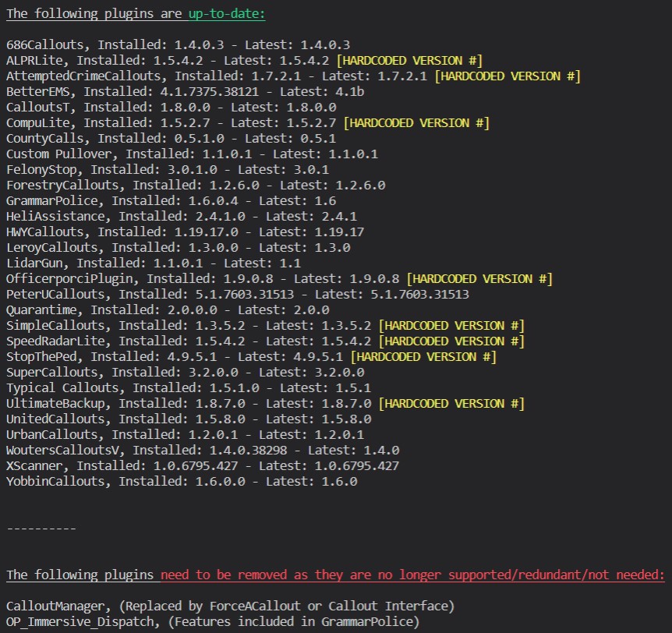Select the UnitedCallouts entry
The image size is (672, 633).
[189, 419]
